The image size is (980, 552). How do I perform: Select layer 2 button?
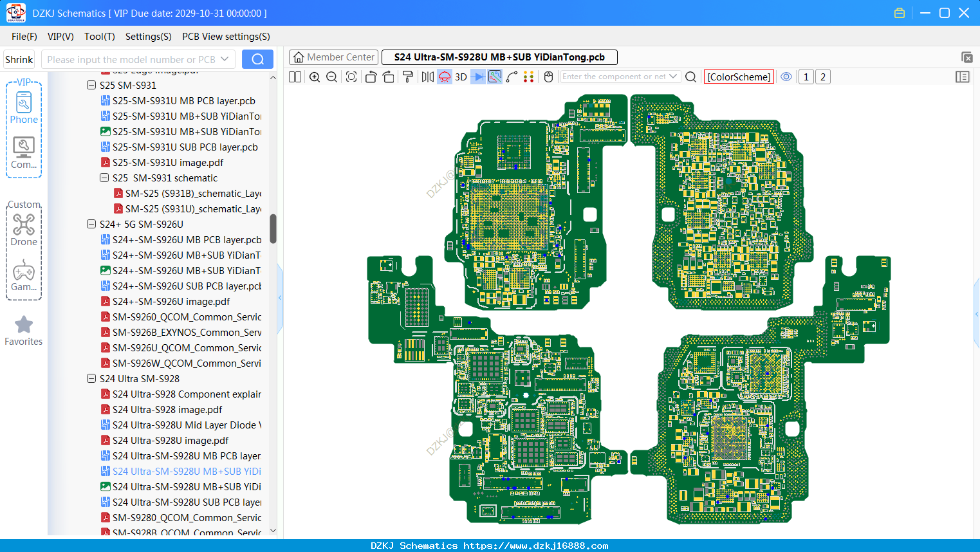823,77
